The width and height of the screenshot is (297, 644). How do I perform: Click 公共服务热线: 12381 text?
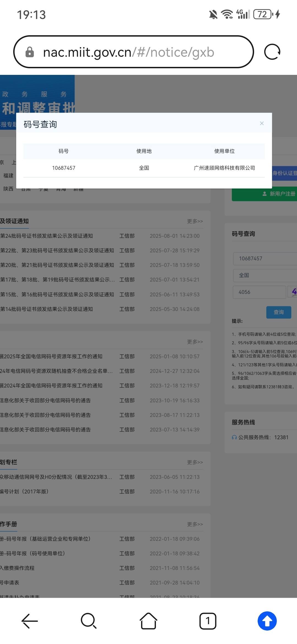(263, 437)
